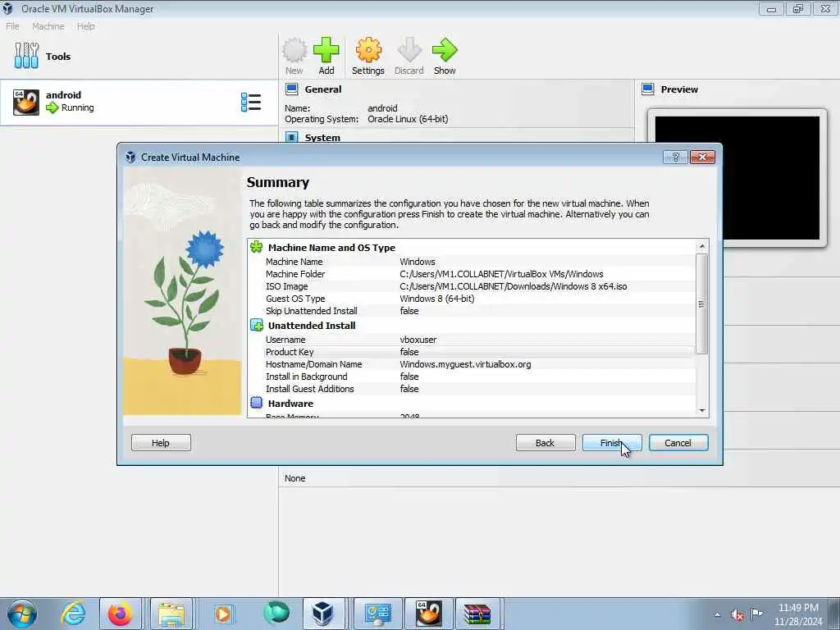The height and width of the screenshot is (630, 840).
Task: Open the Windows Start orb
Action: click(x=22, y=614)
